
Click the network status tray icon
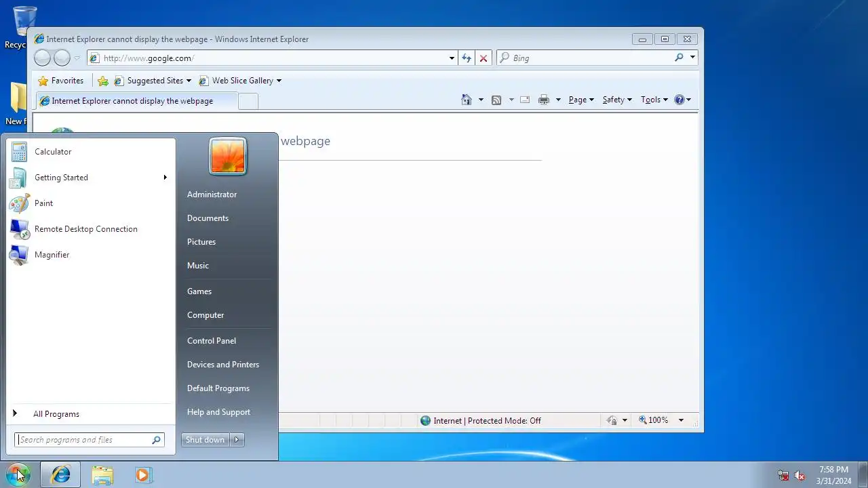point(783,476)
